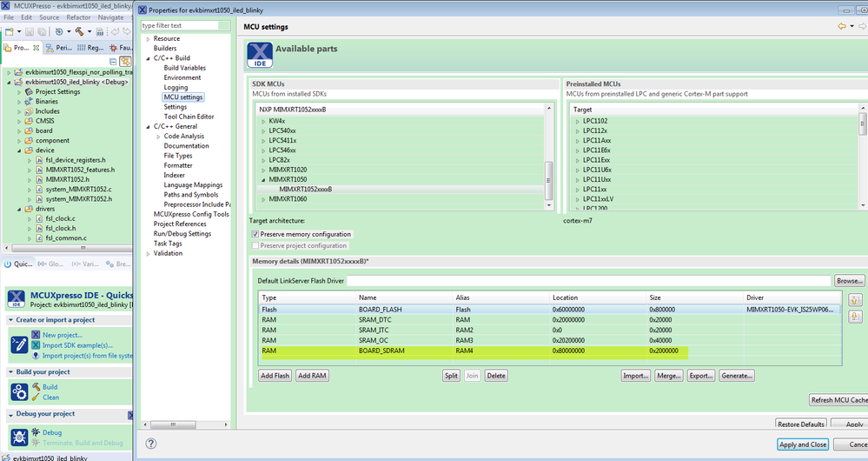Select the BOARD_SDRAM memory row

click(x=551, y=351)
